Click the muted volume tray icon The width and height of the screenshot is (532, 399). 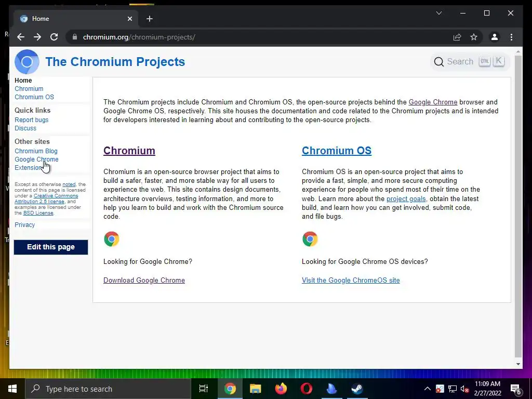point(464,389)
